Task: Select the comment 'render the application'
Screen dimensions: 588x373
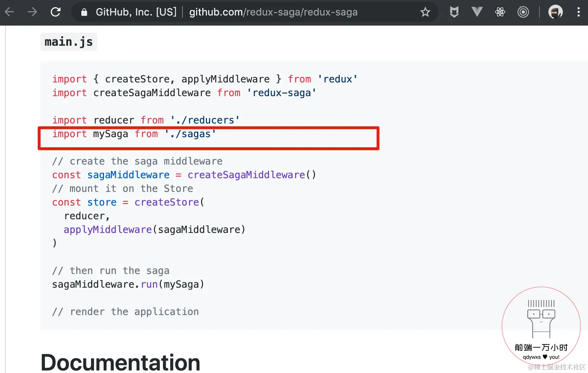Action: 126,312
